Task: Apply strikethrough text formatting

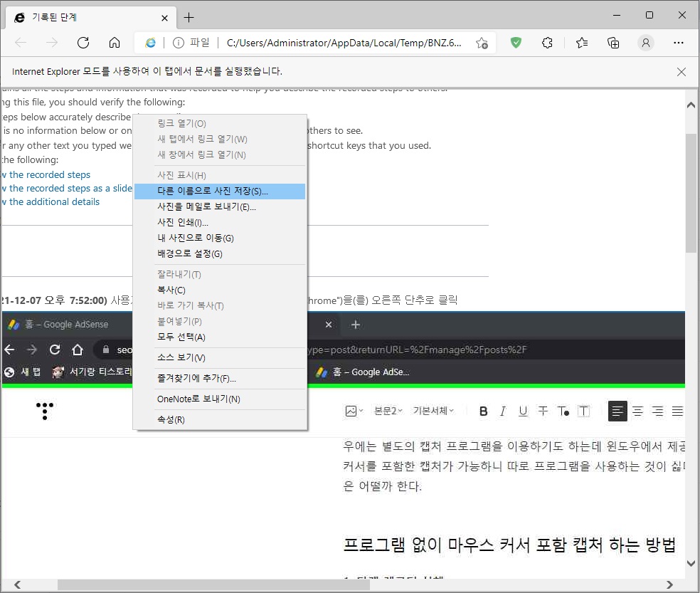Action: (543, 411)
